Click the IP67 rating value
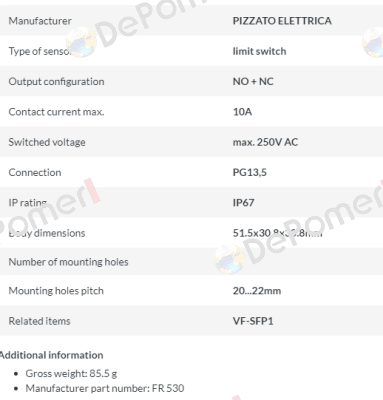The width and height of the screenshot is (383, 400). click(x=243, y=203)
